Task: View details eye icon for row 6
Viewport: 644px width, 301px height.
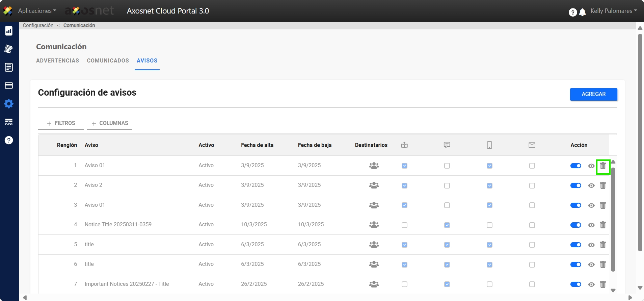Action: [x=591, y=265]
